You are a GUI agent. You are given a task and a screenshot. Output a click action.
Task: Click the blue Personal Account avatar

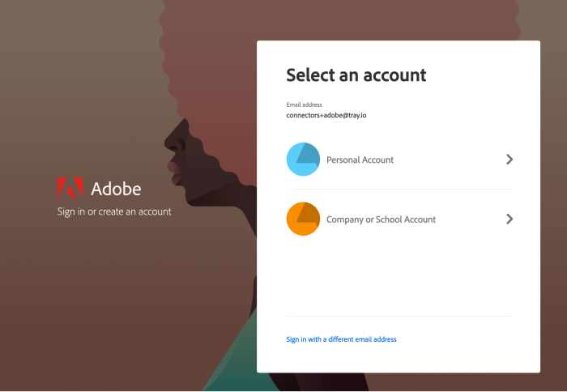(x=303, y=160)
